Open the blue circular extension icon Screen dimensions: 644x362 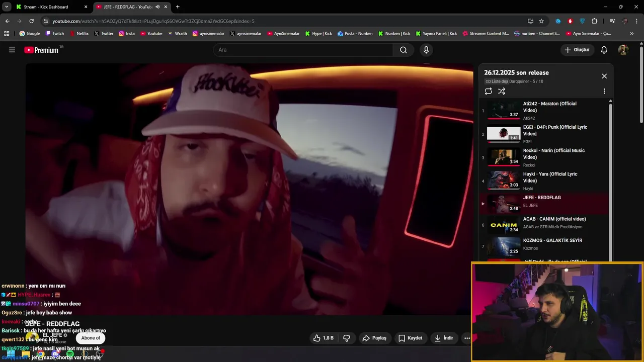pyautogui.click(x=558, y=21)
